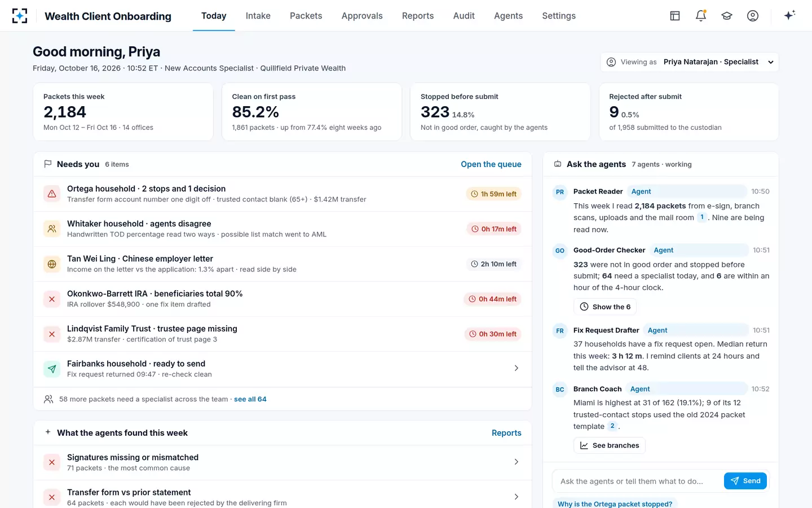Image resolution: width=812 pixels, height=508 pixels.
Task: Open citation 2 in Branch Coach message
Action: tap(612, 426)
